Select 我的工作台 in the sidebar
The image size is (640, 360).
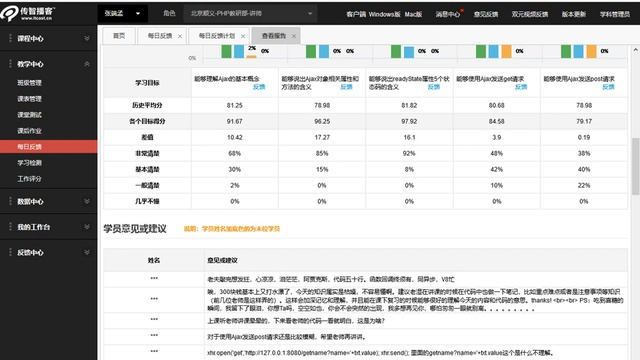click(x=33, y=227)
